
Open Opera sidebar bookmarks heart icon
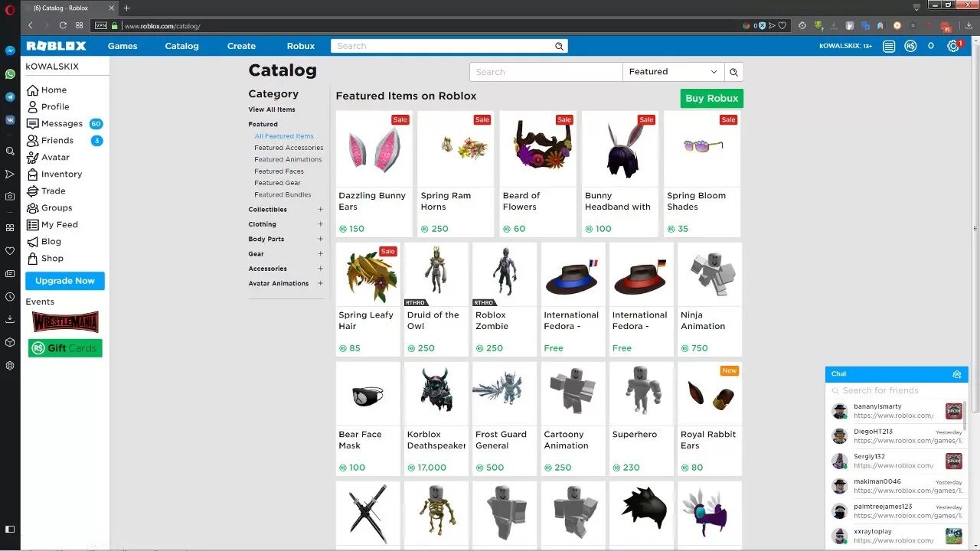(10, 251)
